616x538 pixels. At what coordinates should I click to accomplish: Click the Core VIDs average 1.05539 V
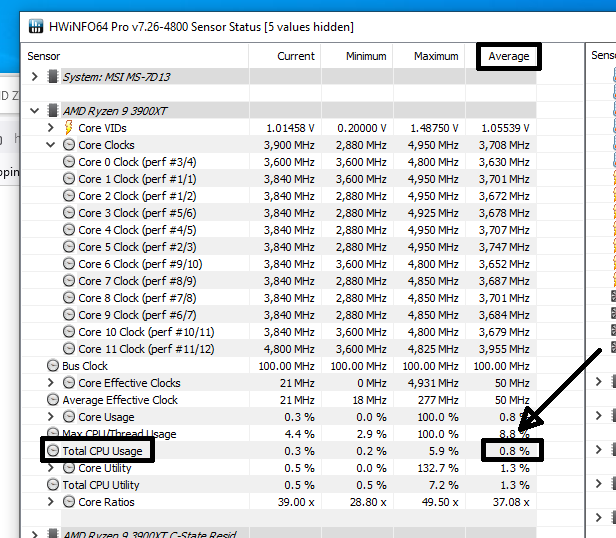coord(505,128)
